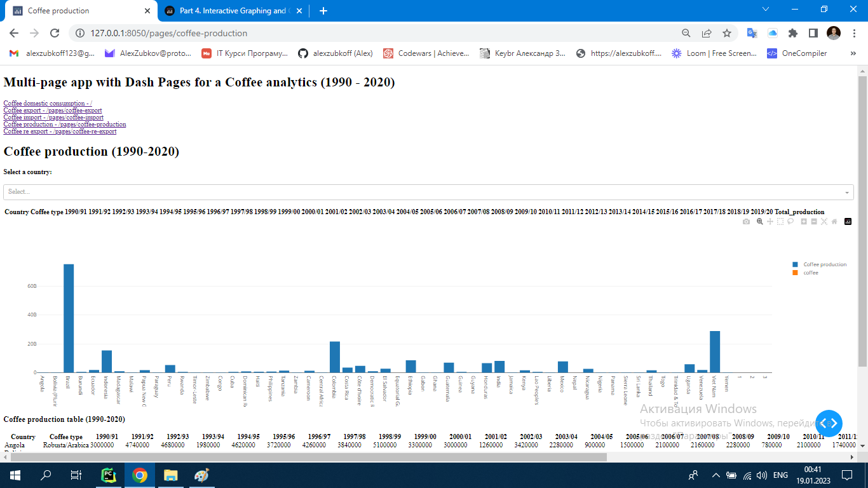Choose the Lasso Select tool

coord(790,222)
